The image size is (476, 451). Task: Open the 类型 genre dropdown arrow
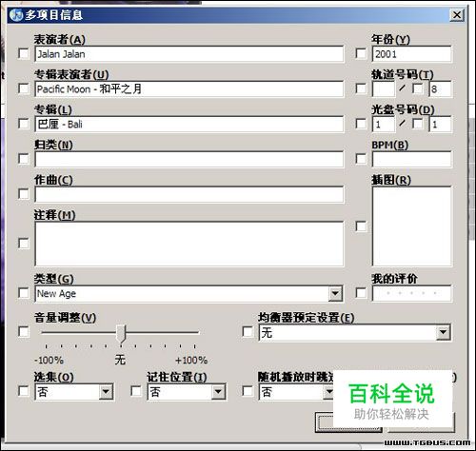[335, 294]
